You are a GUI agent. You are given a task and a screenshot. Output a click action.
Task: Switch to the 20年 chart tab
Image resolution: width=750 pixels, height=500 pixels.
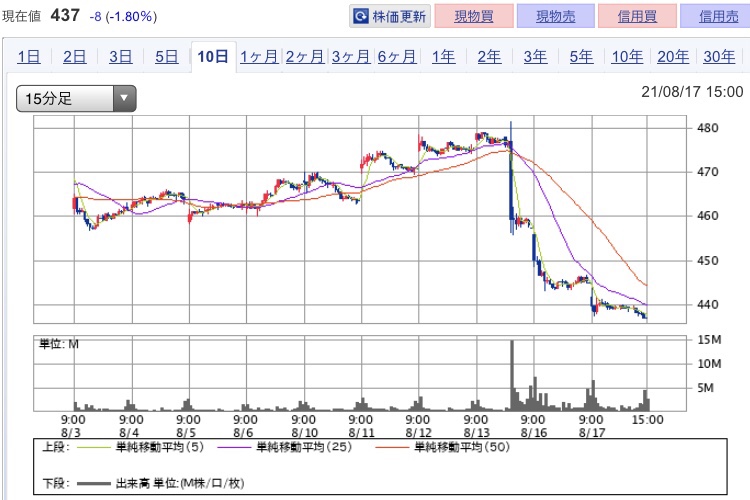[x=673, y=57]
